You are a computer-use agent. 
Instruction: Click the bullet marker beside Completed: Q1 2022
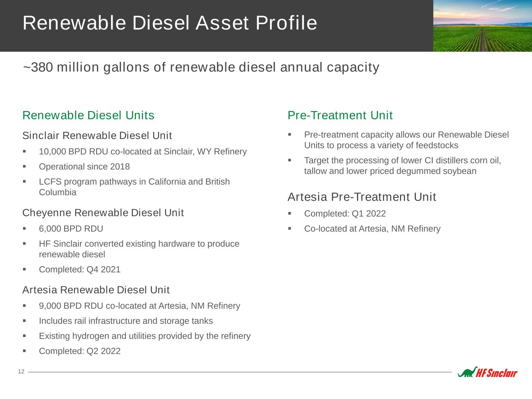(x=290, y=214)
